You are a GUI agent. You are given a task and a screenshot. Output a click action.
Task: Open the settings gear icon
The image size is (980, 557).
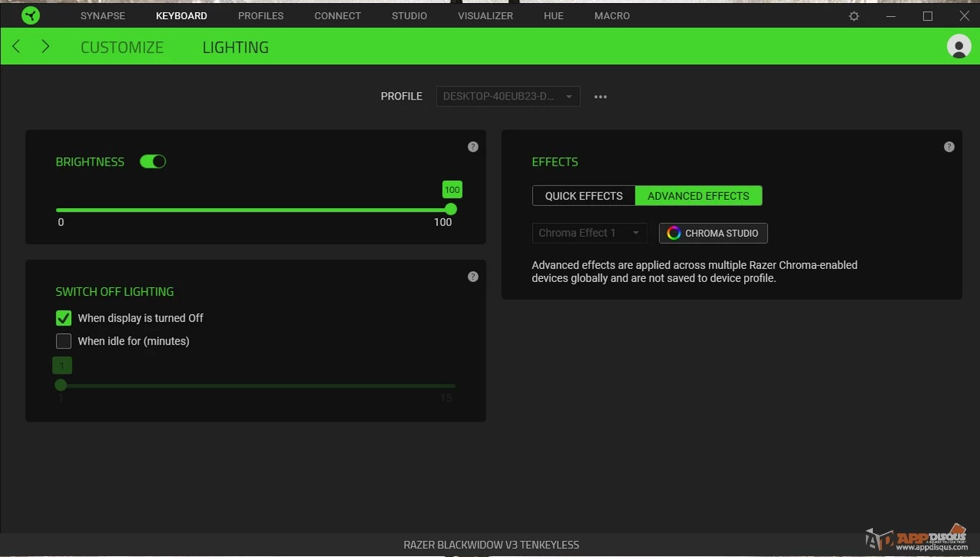[854, 16]
